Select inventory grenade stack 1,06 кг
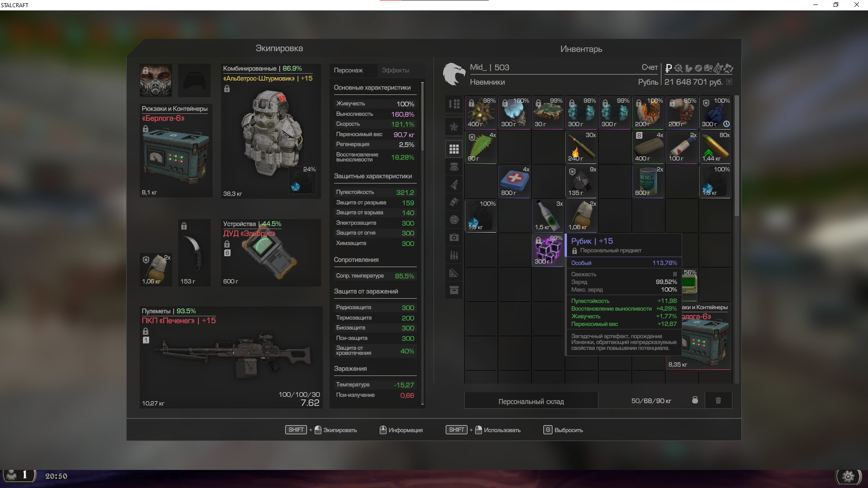Image resolution: width=868 pixels, height=488 pixels. 581,216
